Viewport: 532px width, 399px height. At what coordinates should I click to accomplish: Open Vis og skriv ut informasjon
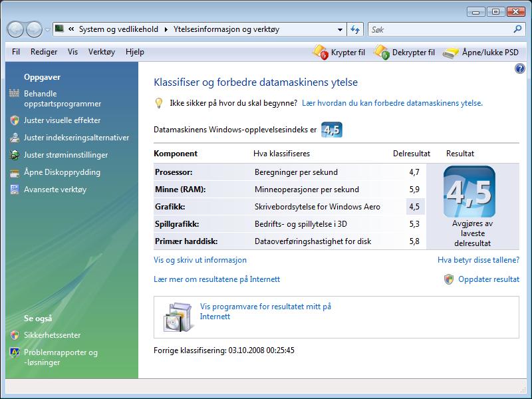coord(200,260)
